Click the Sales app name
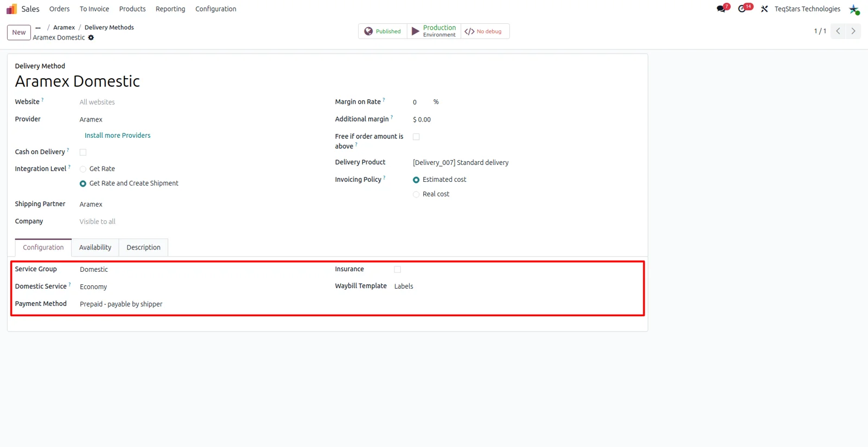The height and width of the screenshot is (447, 868). [x=30, y=9]
